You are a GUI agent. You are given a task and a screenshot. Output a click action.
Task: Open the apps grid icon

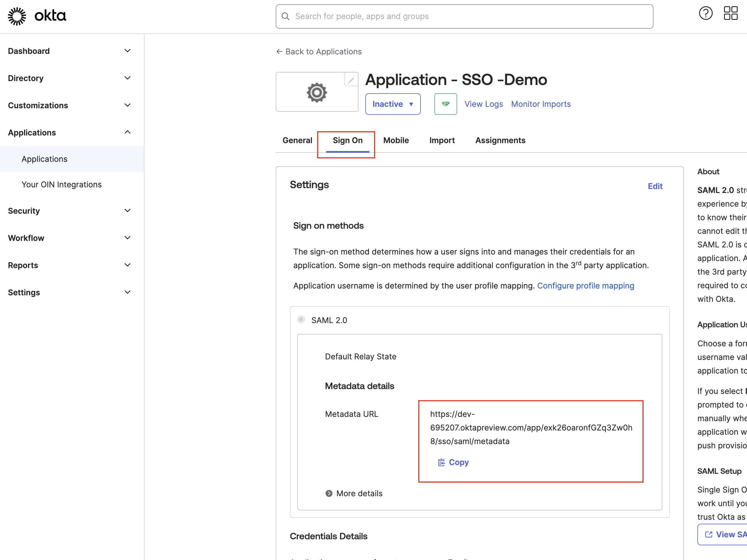(731, 13)
